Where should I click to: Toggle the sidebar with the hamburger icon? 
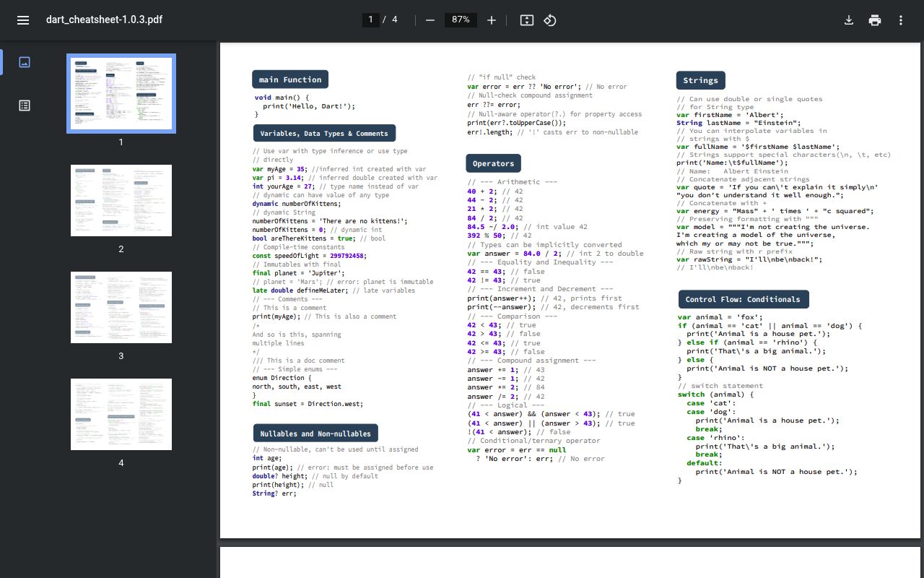22,20
